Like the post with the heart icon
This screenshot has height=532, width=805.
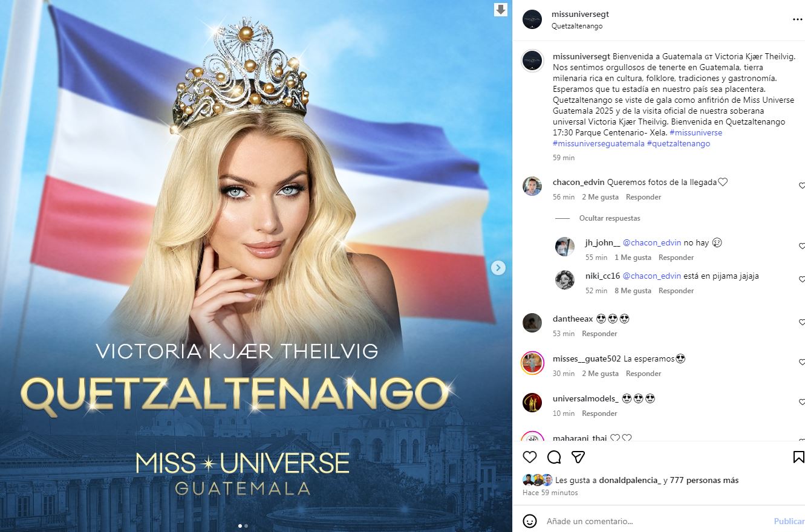[529, 456]
